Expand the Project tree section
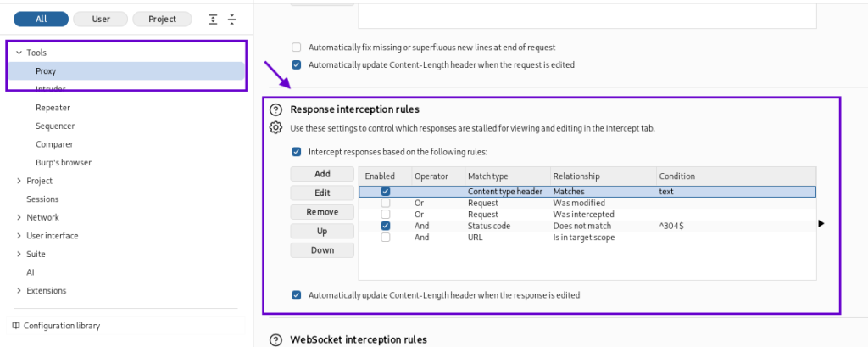The width and height of the screenshot is (868, 347). 19,181
